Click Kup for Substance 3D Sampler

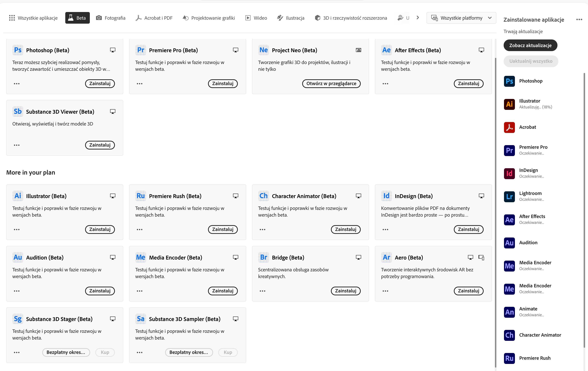(228, 352)
